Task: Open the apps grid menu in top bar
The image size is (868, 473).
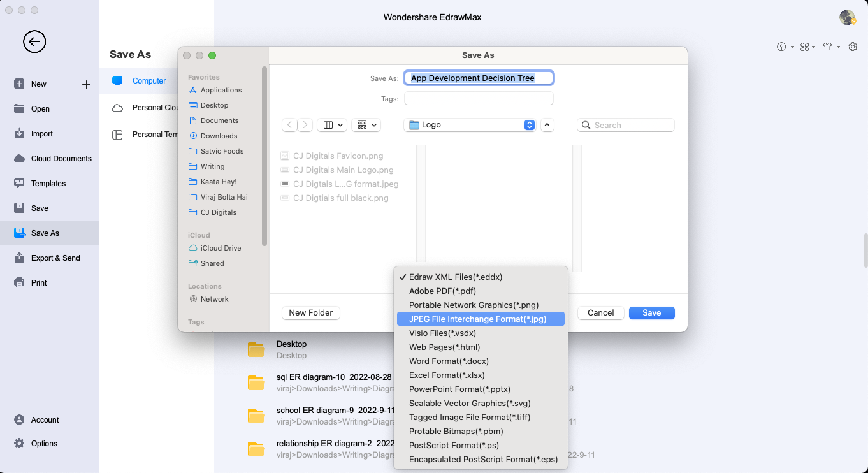Action: click(x=808, y=47)
